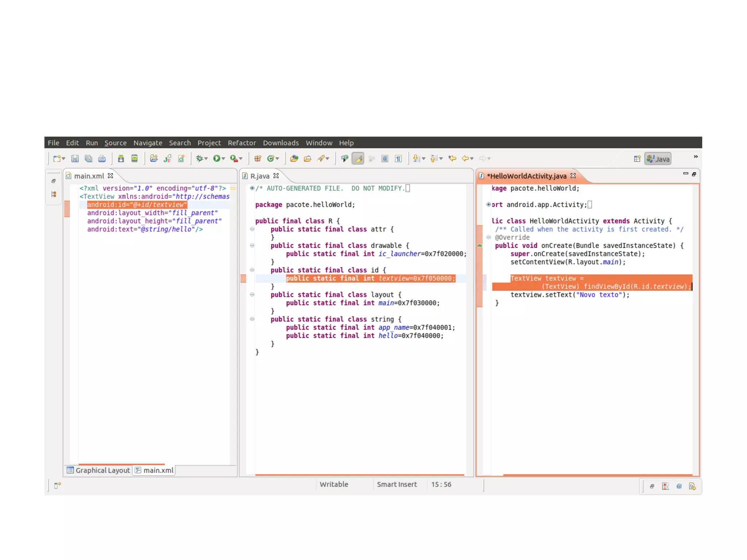Toggle Mark Occurrences highlighter button
This screenshot has height=560, width=747.
pyautogui.click(x=358, y=158)
